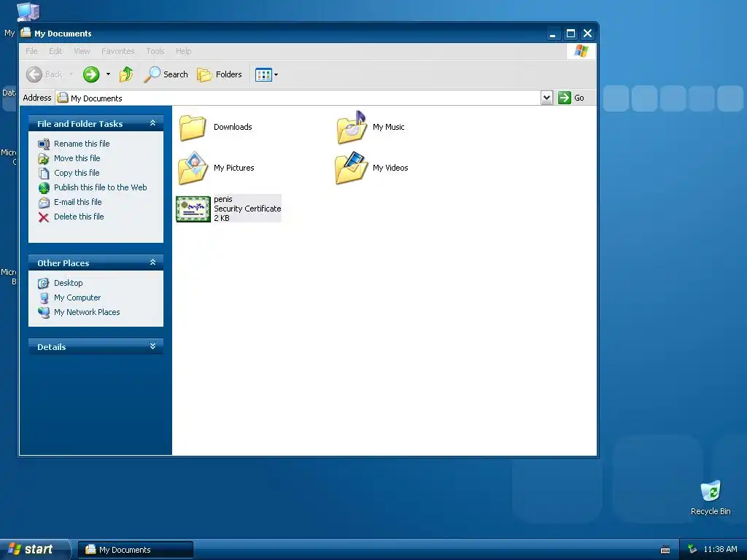Collapse the Other Places panel
Screen dimensions: 747x560
point(152,262)
